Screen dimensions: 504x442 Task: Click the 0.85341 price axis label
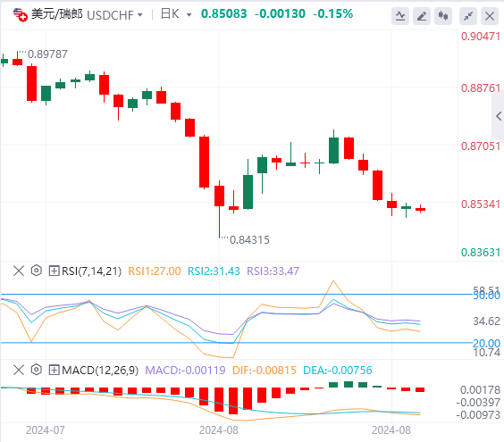coord(481,204)
